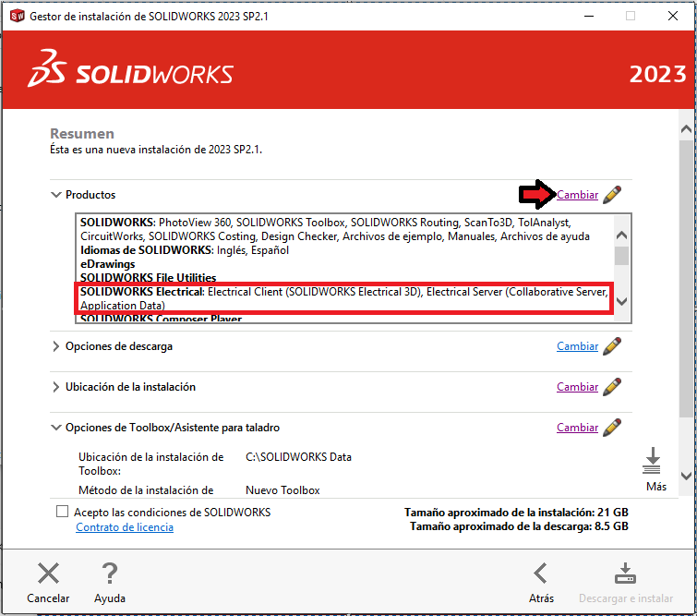Click installation size text 21 GB
Viewport: 697px width, 616px height.
click(x=516, y=513)
